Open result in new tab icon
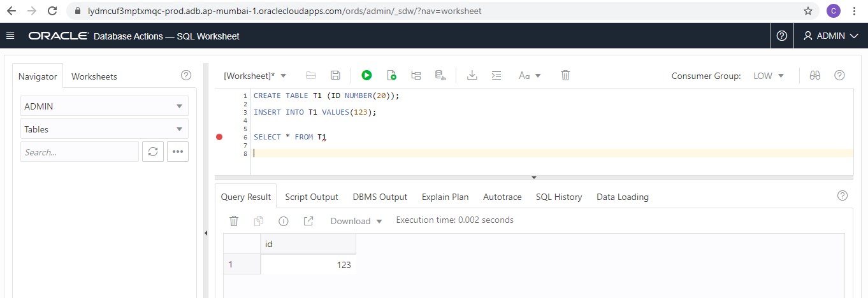The height and width of the screenshot is (298, 868). (x=308, y=221)
